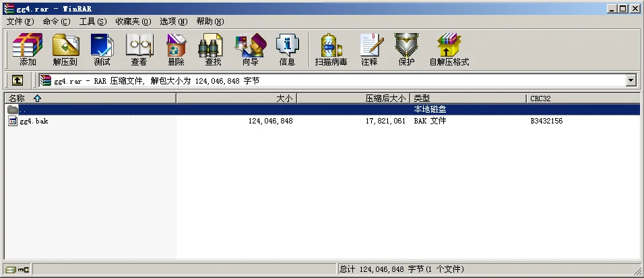The height and width of the screenshot is (278, 644).
Task: Sort by 压缩后大小 column header
Action: [x=354, y=99]
